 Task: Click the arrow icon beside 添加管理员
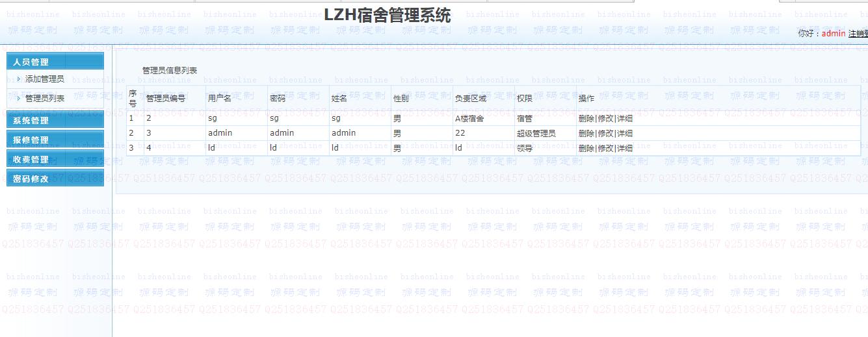pos(19,79)
